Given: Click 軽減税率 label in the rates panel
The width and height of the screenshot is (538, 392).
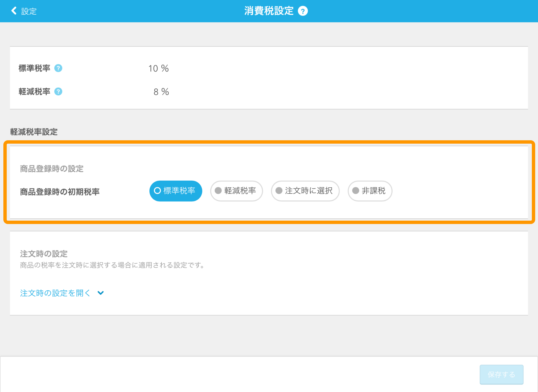Looking at the screenshot, I should click(34, 92).
